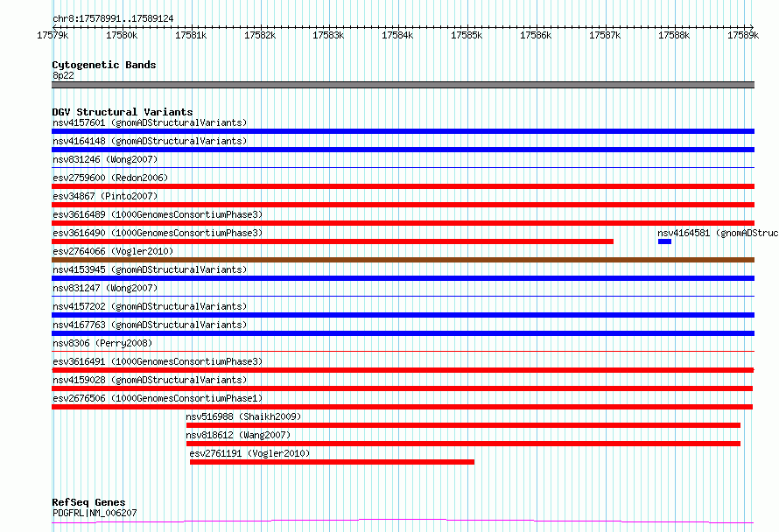This screenshot has height=532, width=779.
Task: Select the esv34867 (Pinto2007) red bar
Action: tap(403, 205)
